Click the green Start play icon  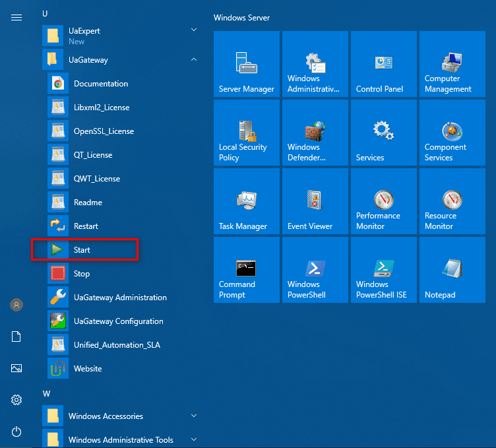(58, 249)
